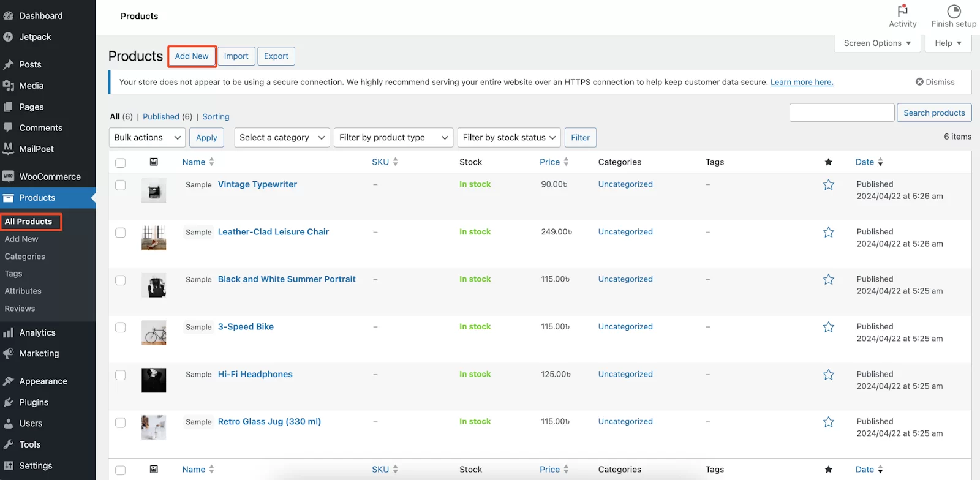Expand Filter by stock status dropdown
980x480 pixels.
(x=509, y=137)
